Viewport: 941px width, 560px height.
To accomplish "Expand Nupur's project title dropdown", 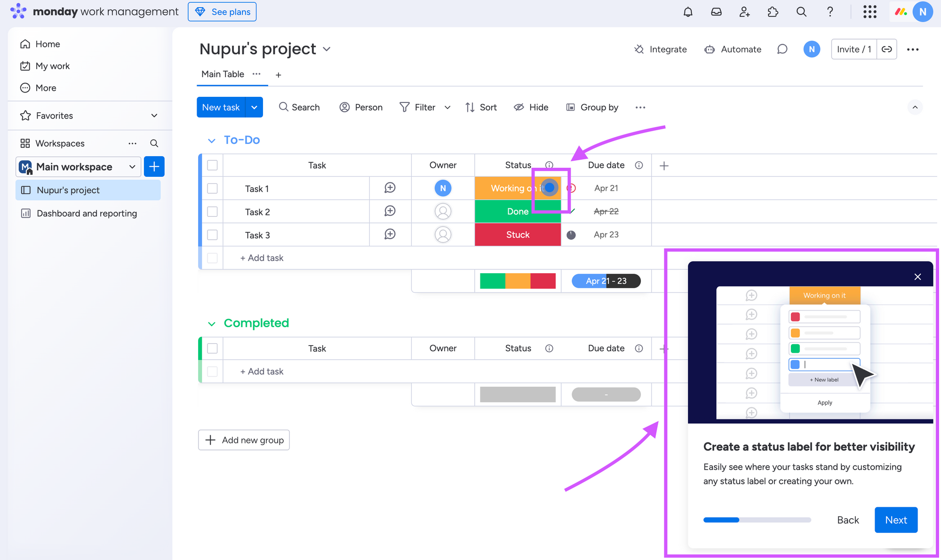I will click(327, 49).
